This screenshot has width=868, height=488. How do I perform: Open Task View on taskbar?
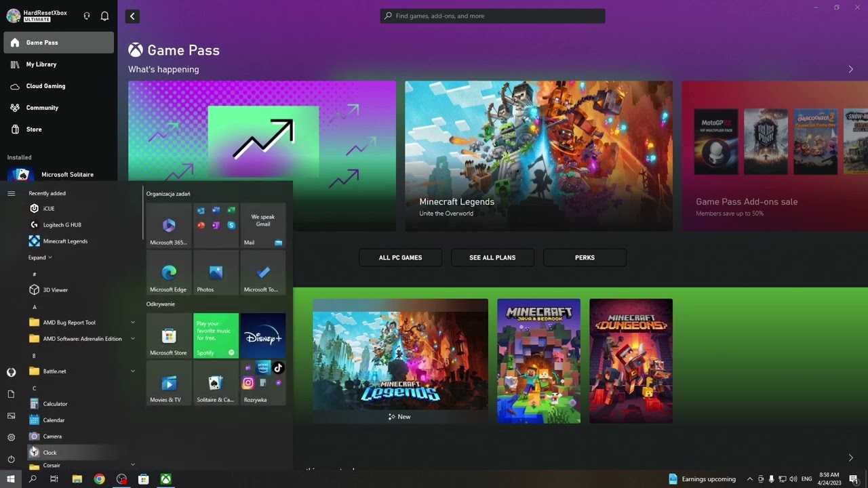point(54,479)
